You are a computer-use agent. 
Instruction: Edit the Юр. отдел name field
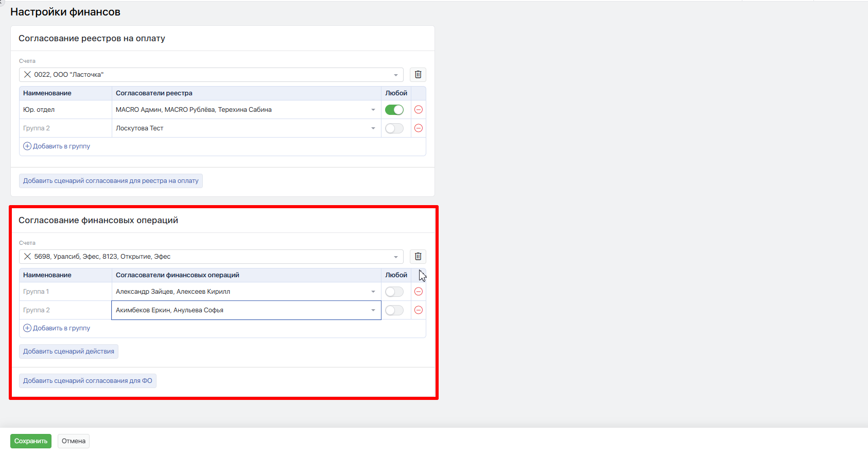pos(65,110)
